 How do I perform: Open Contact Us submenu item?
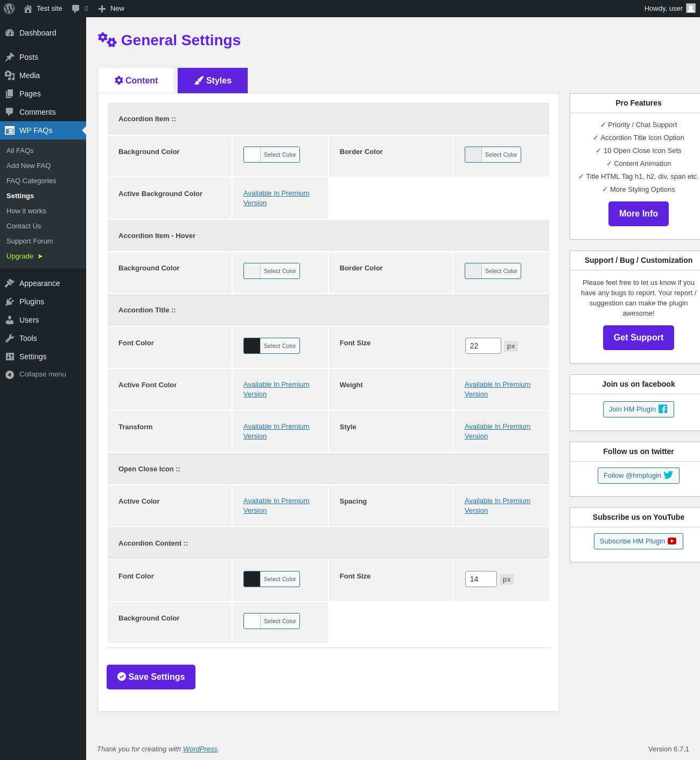click(24, 226)
